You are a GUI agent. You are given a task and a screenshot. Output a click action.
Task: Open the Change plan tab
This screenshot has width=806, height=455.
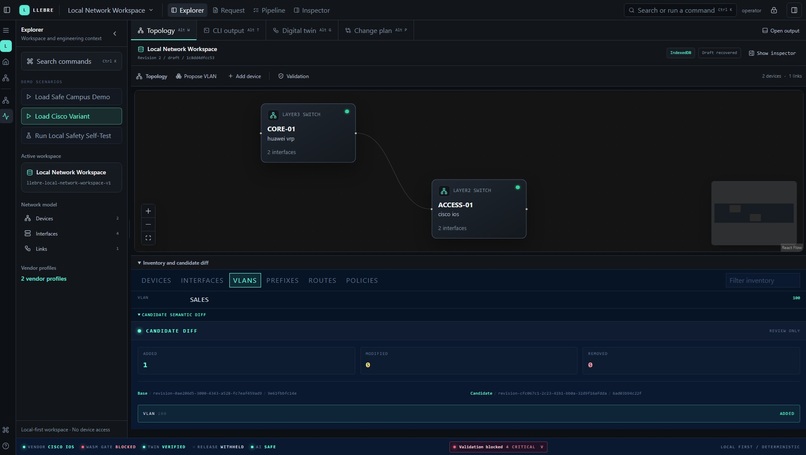[x=376, y=30]
